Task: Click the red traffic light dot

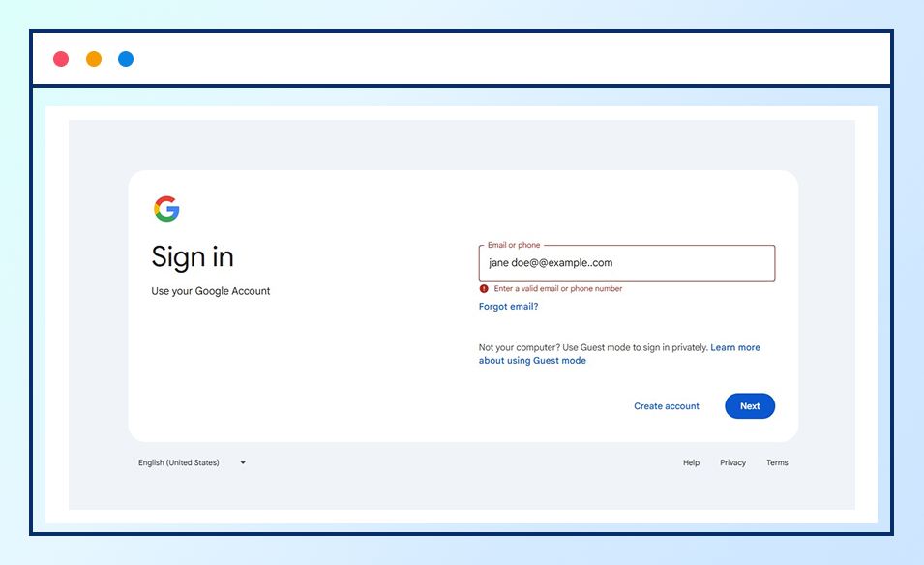Action: click(61, 59)
